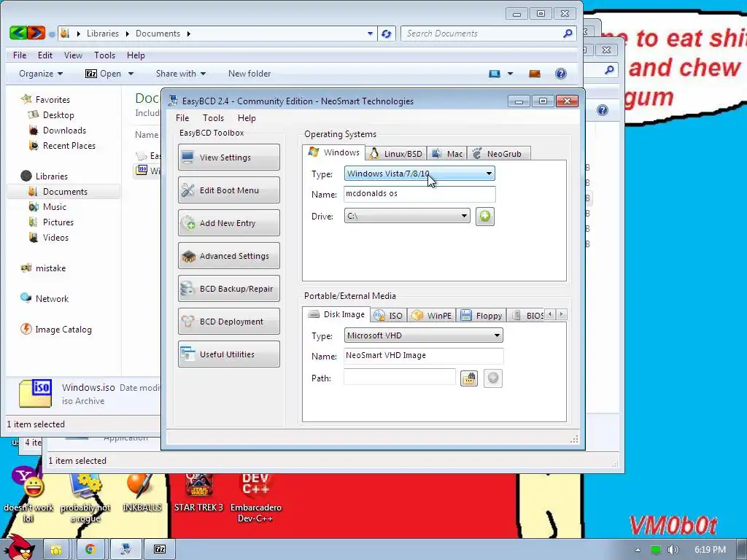747x560 pixels.
Task: Click the volume speaker tray icon
Action: 673,550
